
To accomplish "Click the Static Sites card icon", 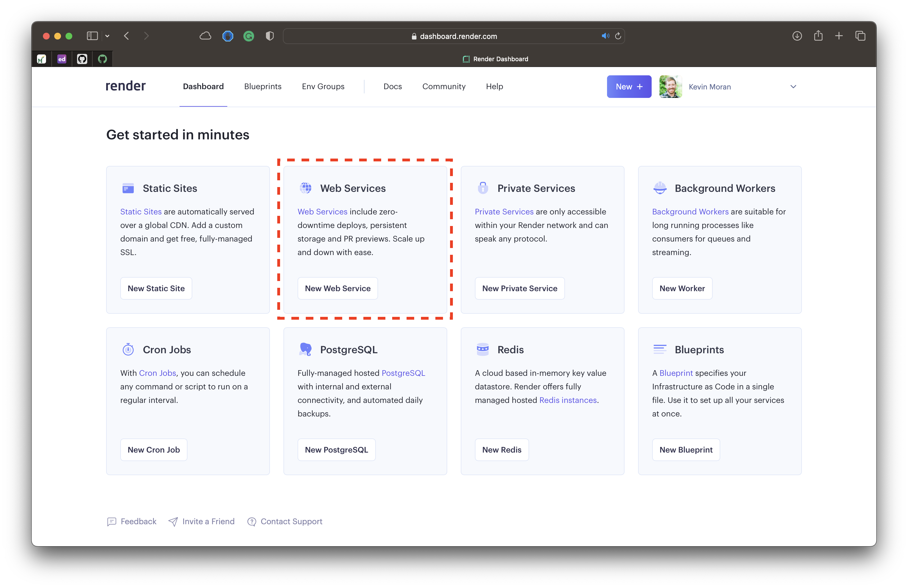I will click(128, 188).
